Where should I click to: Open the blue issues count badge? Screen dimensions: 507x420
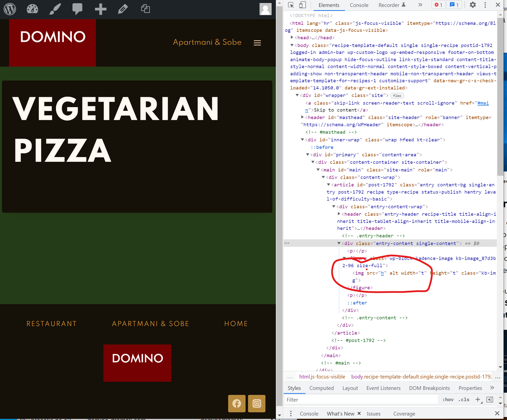coord(454,5)
